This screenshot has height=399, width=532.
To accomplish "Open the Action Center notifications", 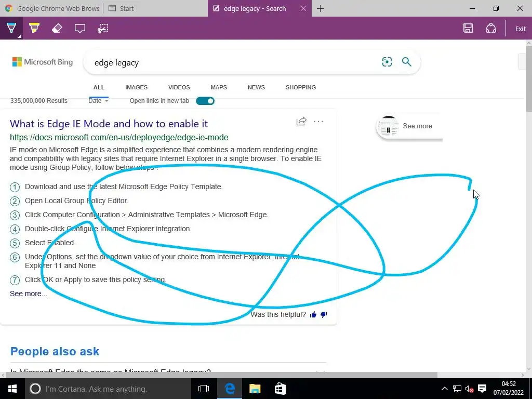I will click(482, 389).
